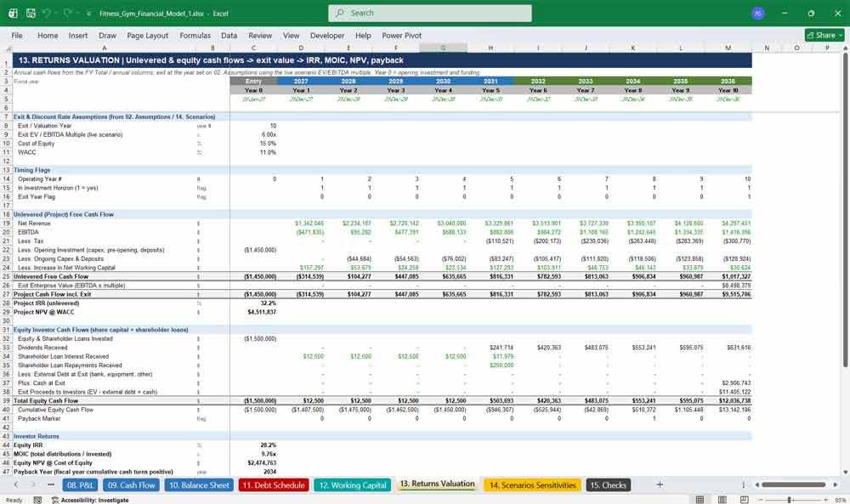
Task: Select the Equity IRR value 28.2%
Action: [253, 445]
